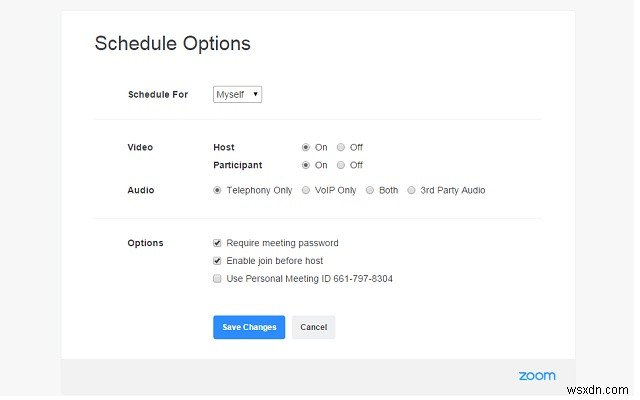Toggle Enable join before host
This screenshot has height=400, width=640.
tap(218, 261)
